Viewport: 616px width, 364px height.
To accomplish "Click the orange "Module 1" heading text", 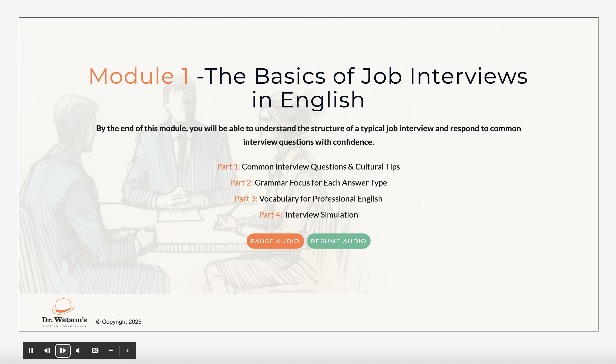I will (139, 76).
